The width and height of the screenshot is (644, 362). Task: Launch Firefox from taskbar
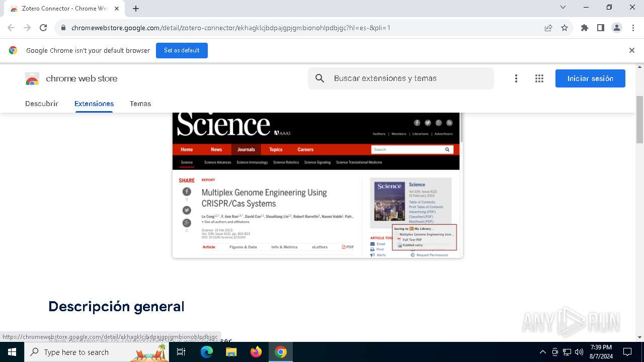click(x=256, y=352)
